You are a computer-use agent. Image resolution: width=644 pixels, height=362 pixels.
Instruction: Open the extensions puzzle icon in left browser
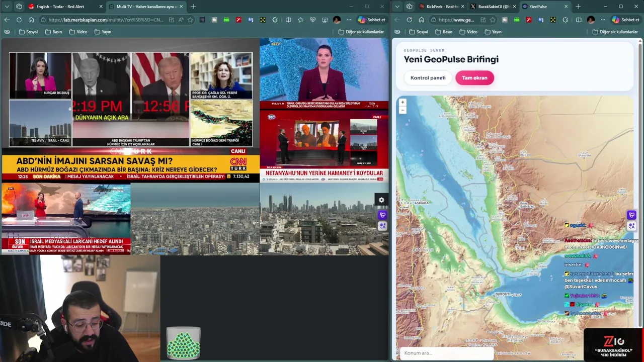pyautogui.click(x=275, y=20)
